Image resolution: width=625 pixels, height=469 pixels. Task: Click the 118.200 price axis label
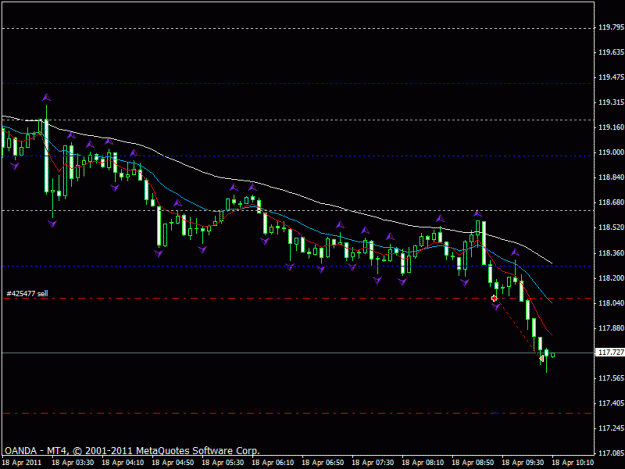[x=611, y=278]
